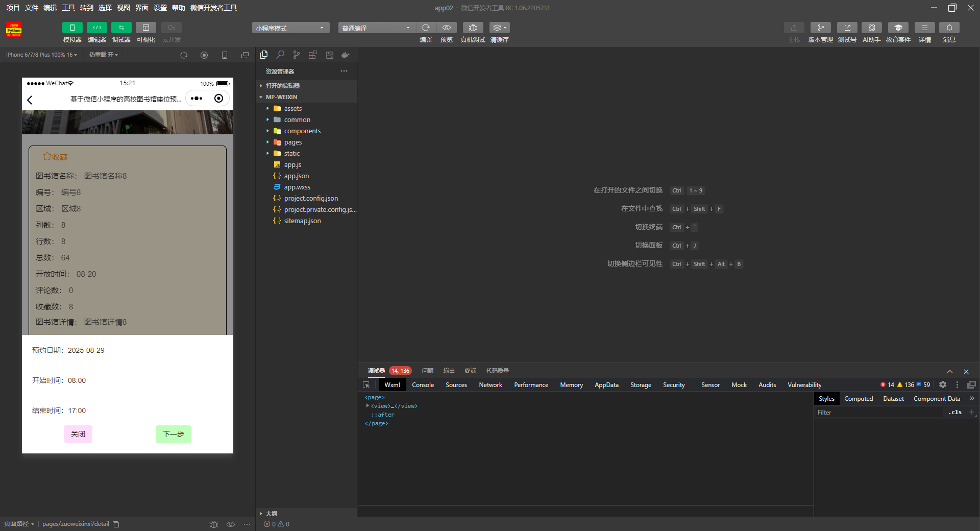Click the 关闭 (Close) button in simulator
The height and width of the screenshot is (531, 980).
pos(78,434)
